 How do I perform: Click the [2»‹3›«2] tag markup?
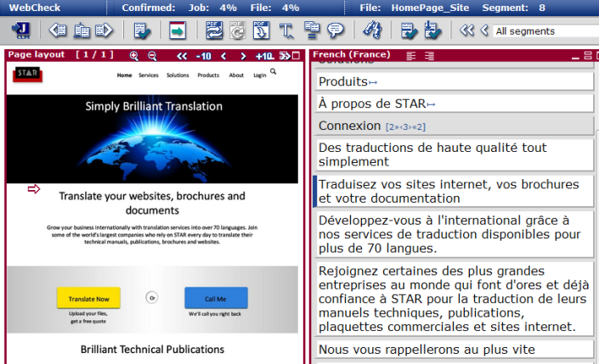(405, 126)
